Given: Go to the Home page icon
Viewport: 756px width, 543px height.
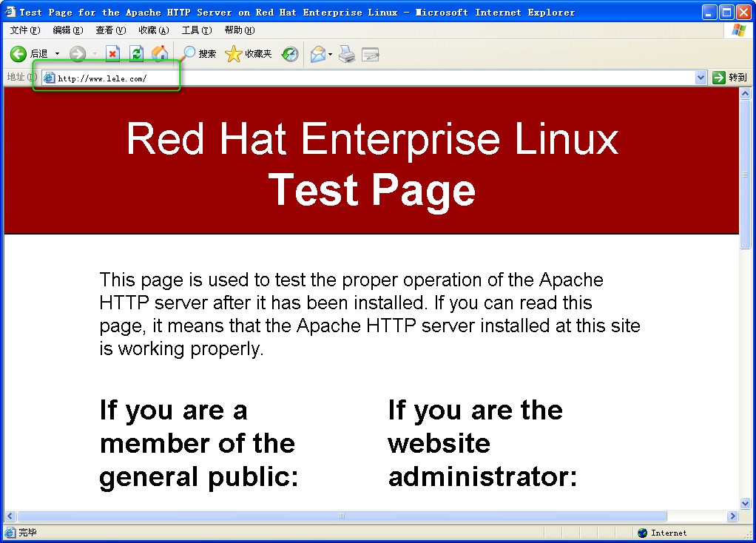Looking at the screenshot, I should (160, 53).
